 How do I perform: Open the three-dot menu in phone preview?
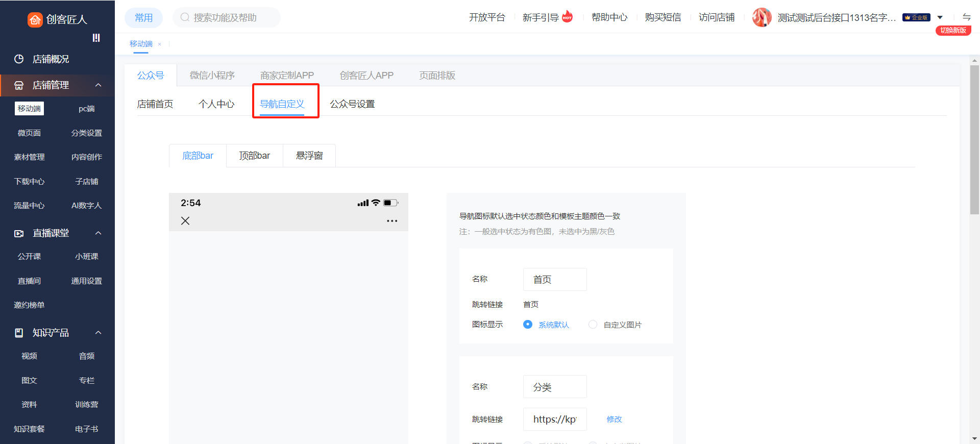coord(391,221)
